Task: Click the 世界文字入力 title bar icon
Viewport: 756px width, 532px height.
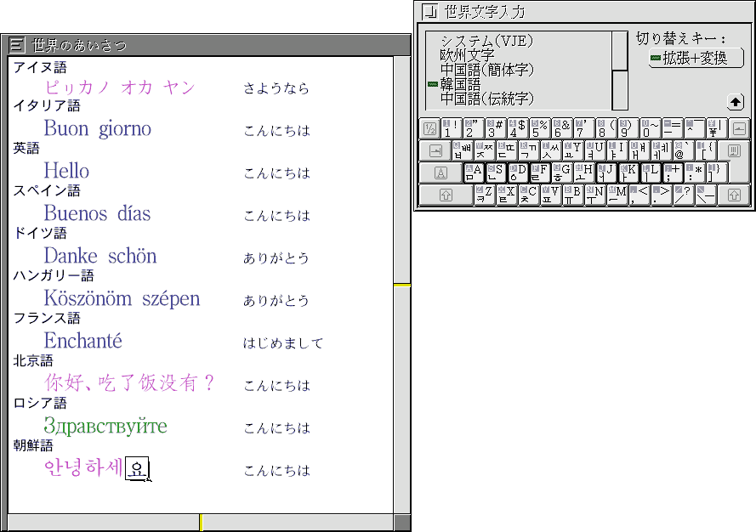Action: coord(430,11)
